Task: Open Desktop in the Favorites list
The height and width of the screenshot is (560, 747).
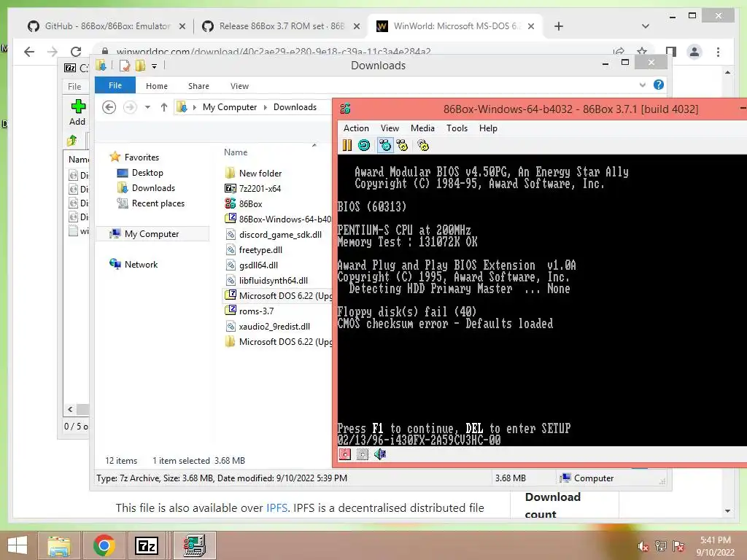Action: click(147, 173)
